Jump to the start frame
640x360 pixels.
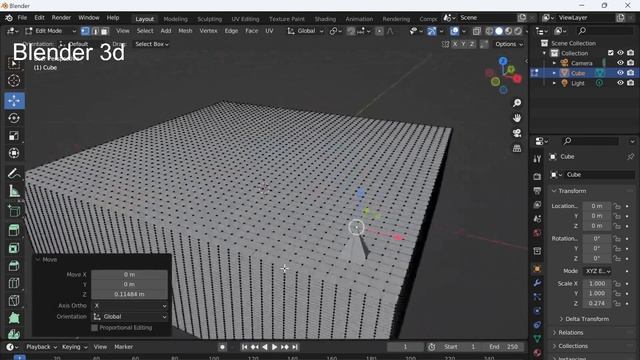click(244, 347)
